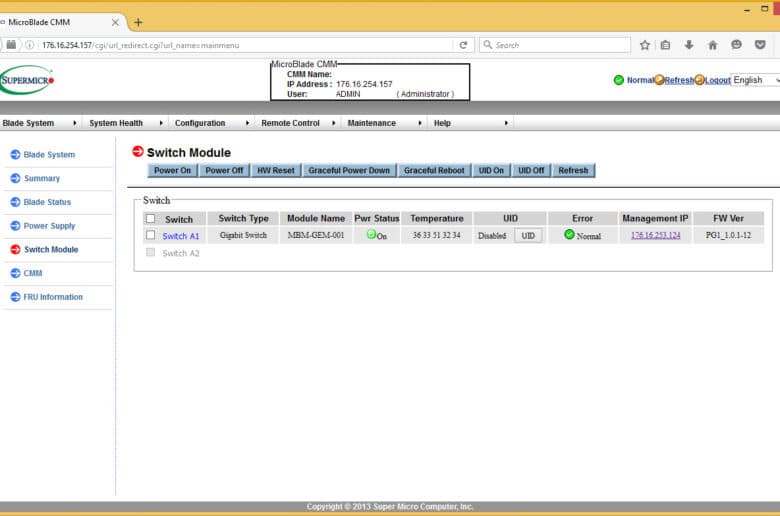Open the management IP 176.16.253.124 link
Image resolution: width=780 pixels, height=516 pixels.
click(x=655, y=235)
